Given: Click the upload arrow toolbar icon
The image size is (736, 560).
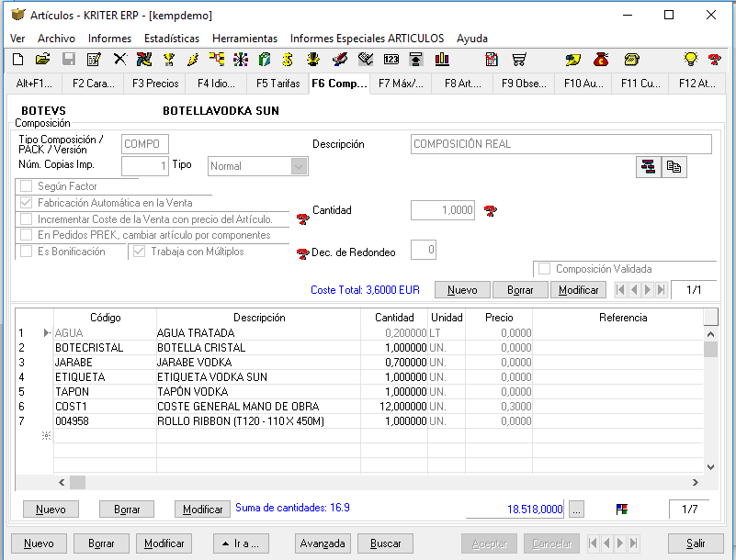Looking at the screenshot, I should [x=416, y=60].
